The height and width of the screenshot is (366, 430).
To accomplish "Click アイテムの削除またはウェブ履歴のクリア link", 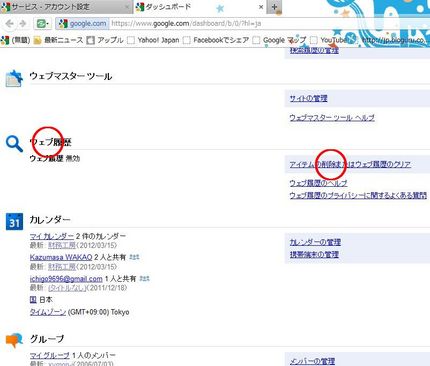I will pyautogui.click(x=350, y=164).
